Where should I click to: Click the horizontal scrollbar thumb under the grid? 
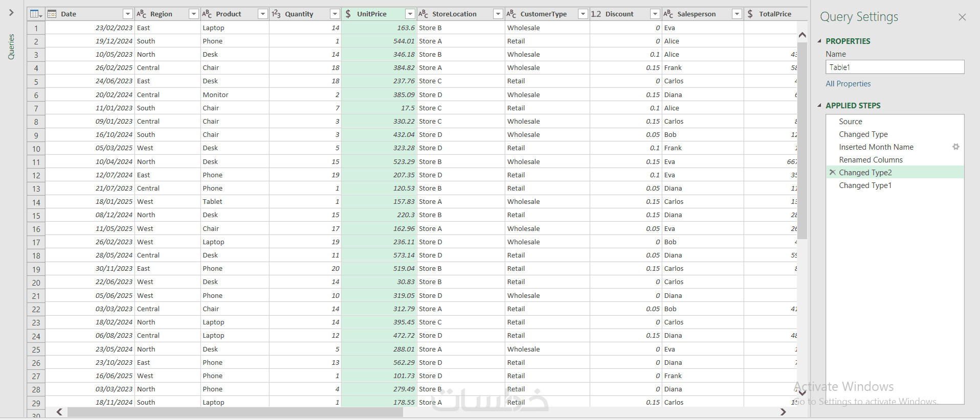[x=235, y=412]
